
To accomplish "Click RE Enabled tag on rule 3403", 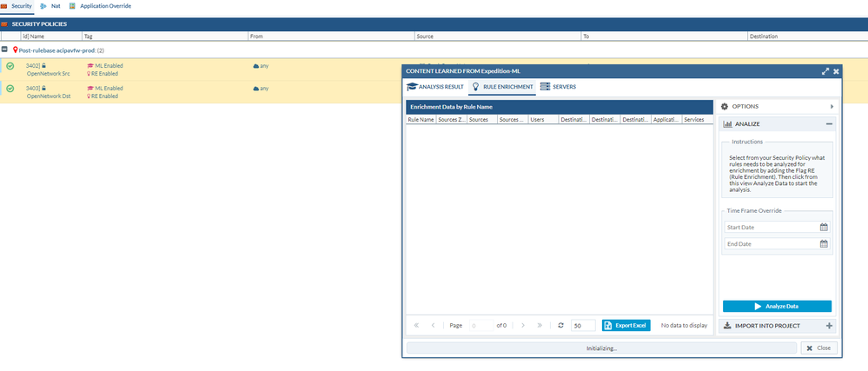I will tap(103, 96).
